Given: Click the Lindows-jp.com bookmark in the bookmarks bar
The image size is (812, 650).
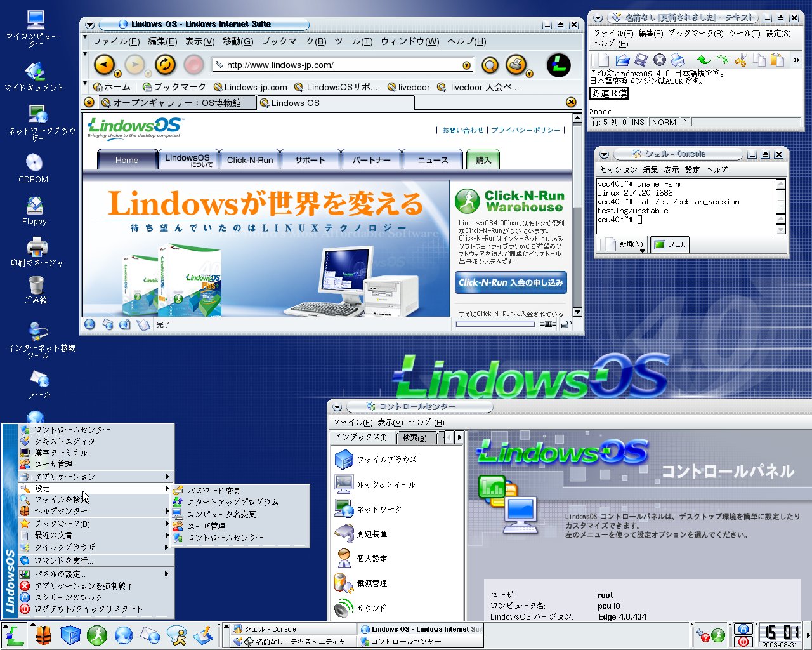Looking at the screenshot, I should [x=251, y=87].
